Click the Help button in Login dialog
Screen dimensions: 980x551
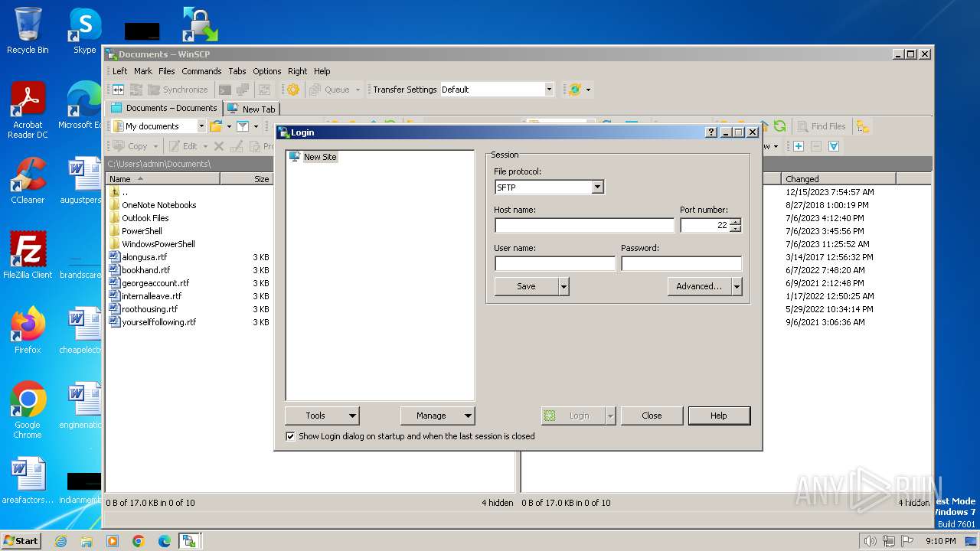coord(718,416)
